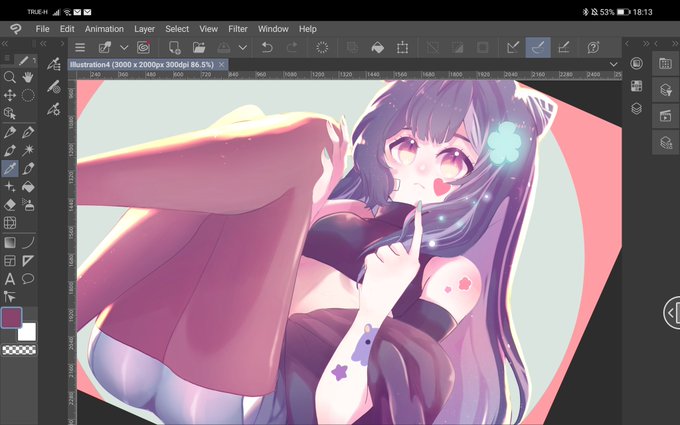Select the Figure curve tool

click(x=28, y=242)
